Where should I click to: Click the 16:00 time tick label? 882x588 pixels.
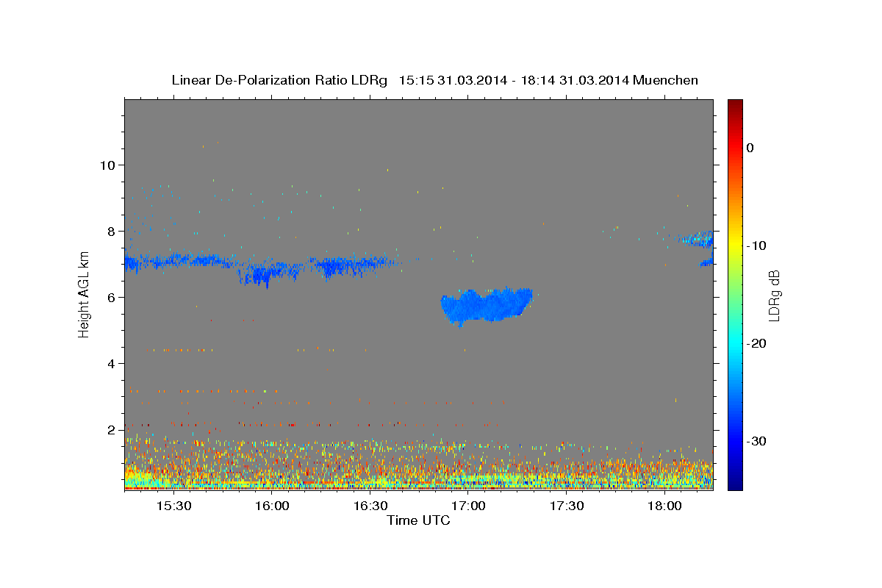point(272,506)
